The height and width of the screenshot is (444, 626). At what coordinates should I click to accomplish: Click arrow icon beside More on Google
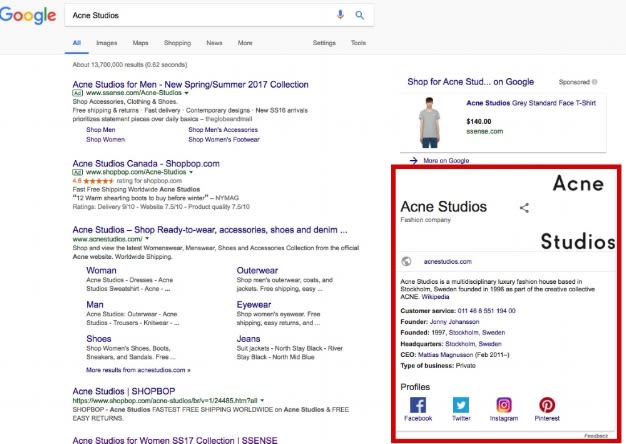414,161
